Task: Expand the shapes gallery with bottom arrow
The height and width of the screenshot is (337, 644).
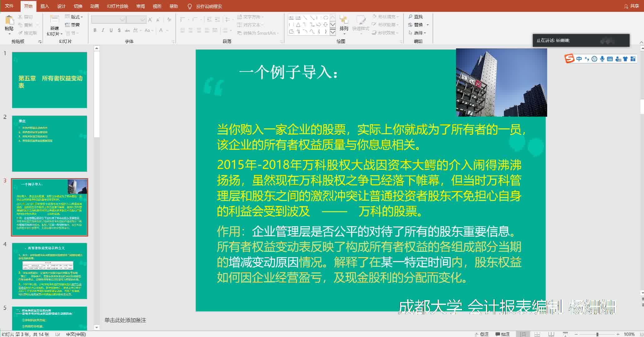Action: [333, 32]
